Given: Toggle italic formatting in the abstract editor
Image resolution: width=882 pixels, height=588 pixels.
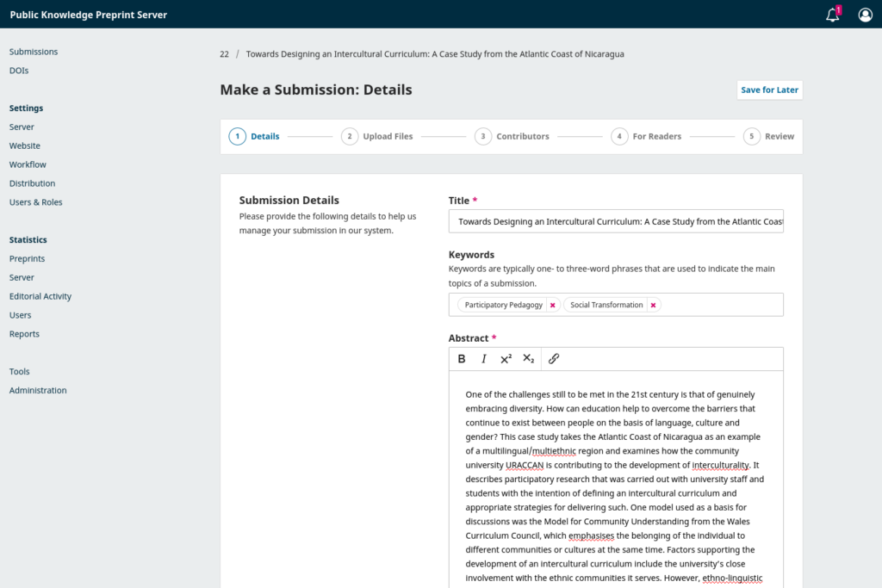Looking at the screenshot, I should click(483, 359).
